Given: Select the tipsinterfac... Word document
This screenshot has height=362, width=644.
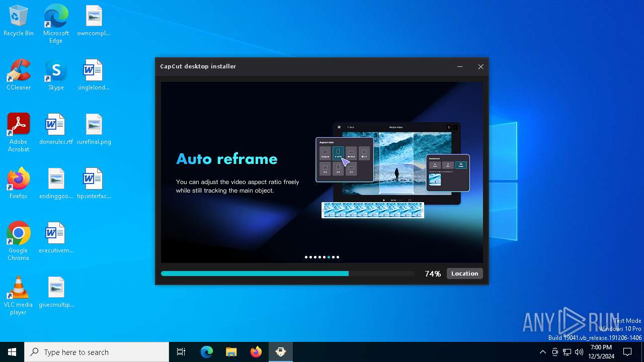Looking at the screenshot, I should tap(94, 184).
